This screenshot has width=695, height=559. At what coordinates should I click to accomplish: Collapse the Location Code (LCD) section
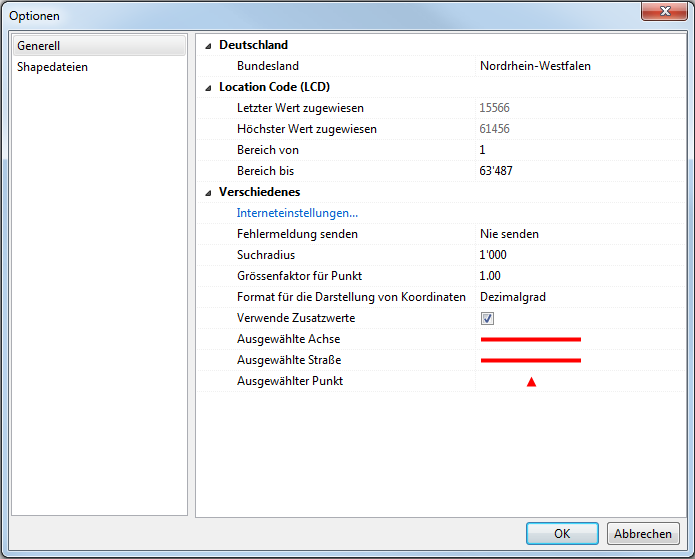[x=208, y=87]
